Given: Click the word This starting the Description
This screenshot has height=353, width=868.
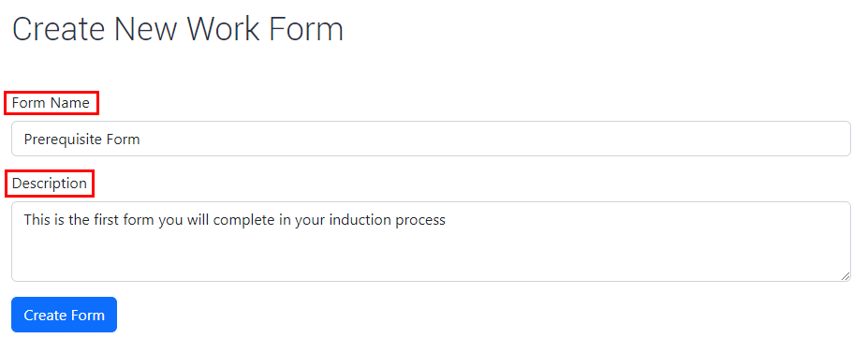Looking at the screenshot, I should (x=37, y=220).
